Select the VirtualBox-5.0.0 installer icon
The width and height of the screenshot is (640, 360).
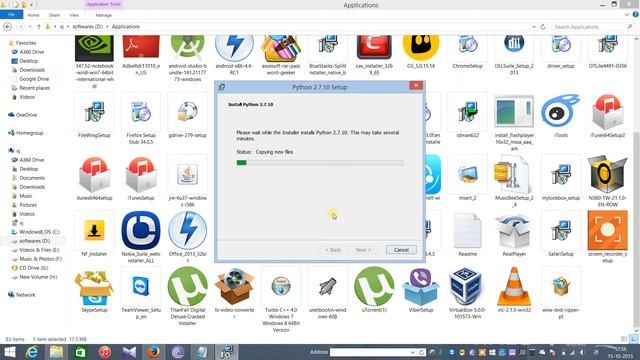pos(467,287)
